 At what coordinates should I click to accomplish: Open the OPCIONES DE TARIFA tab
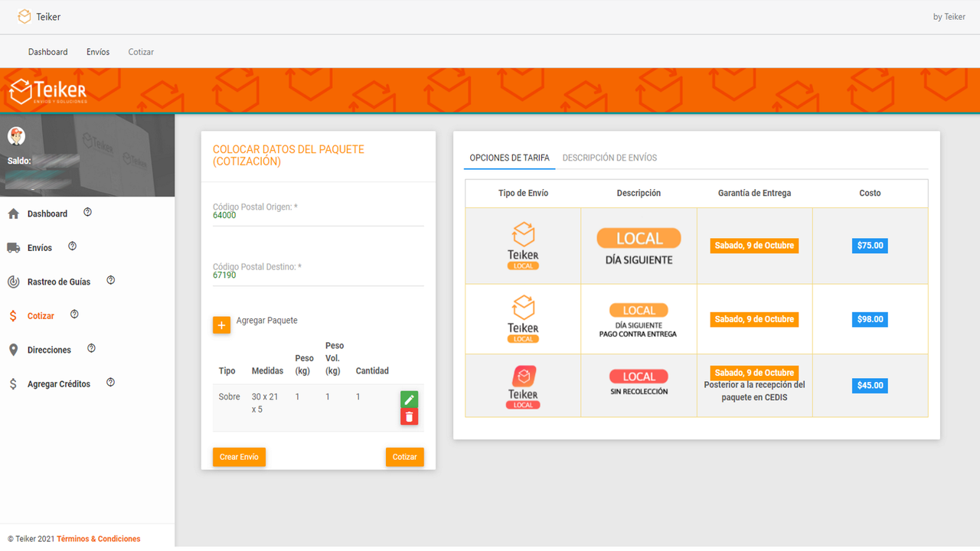tap(509, 158)
